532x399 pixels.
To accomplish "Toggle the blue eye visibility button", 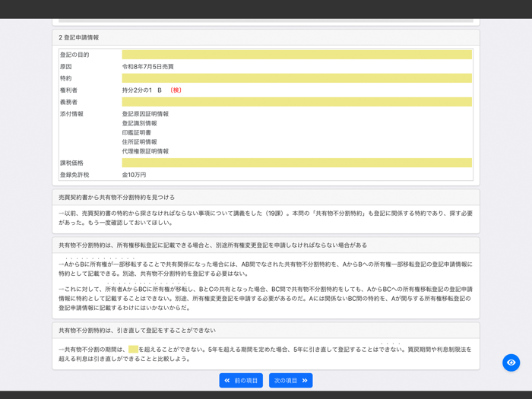I will pos(511,363).
